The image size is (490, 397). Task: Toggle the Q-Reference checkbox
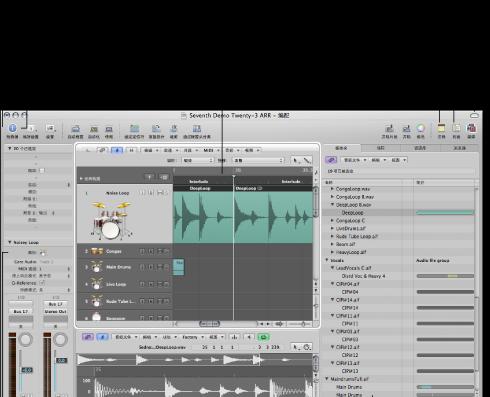(x=42, y=283)
